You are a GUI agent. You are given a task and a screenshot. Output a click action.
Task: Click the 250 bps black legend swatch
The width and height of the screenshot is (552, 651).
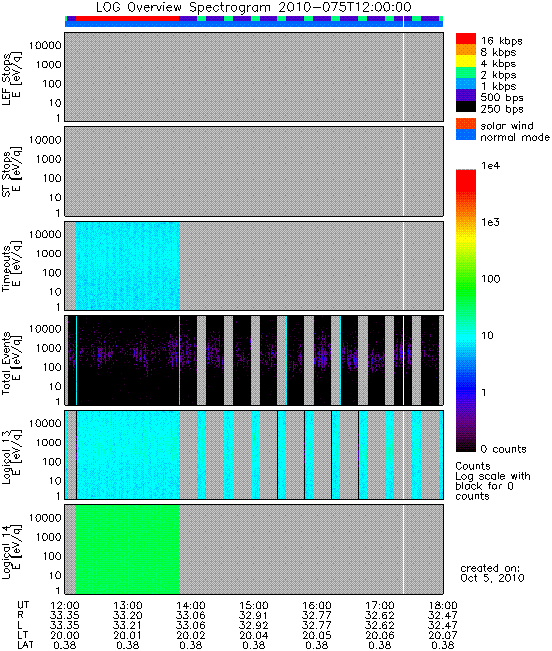pos(466,107)
